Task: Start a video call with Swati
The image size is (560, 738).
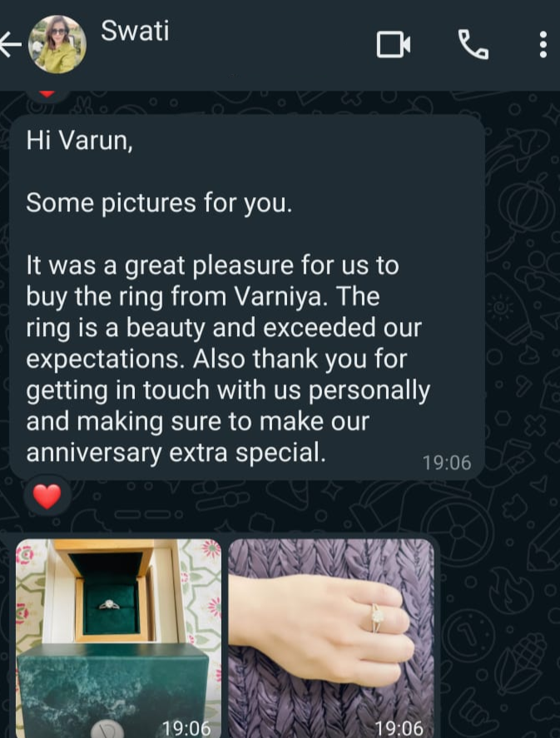Action: (394, 45)
